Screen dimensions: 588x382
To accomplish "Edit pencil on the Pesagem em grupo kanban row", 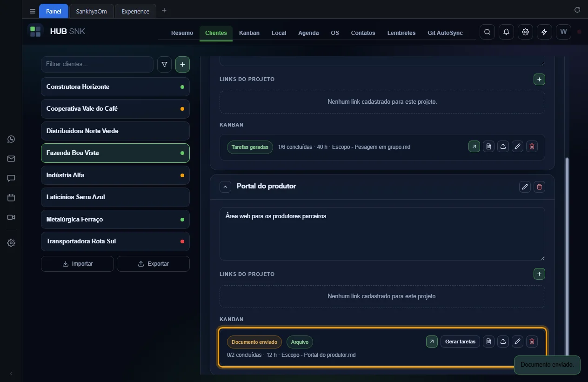I will pyautogui.click(x=517, y=147).
